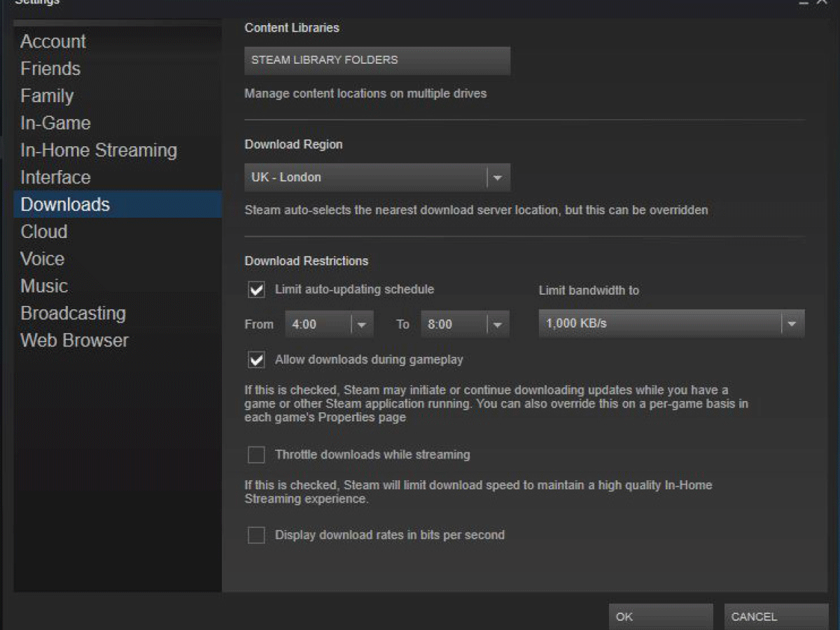Disable Allow downloads during gameplay
The width and height of the screenshot is (840, 630).
coord(257,360)
